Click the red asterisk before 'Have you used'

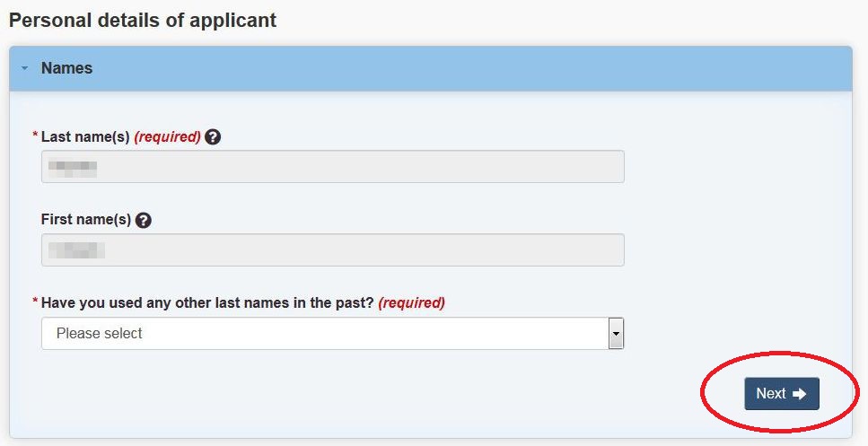(35, 301)
